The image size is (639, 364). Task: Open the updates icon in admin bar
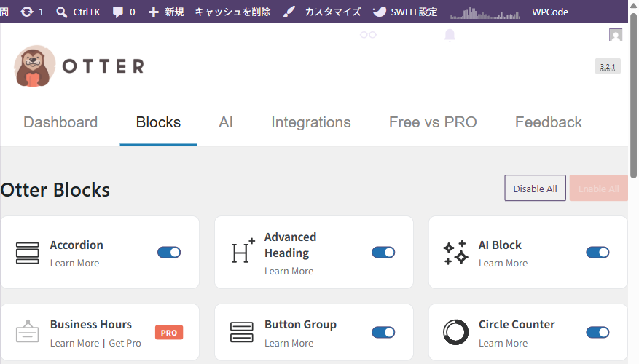click(27, 12)
